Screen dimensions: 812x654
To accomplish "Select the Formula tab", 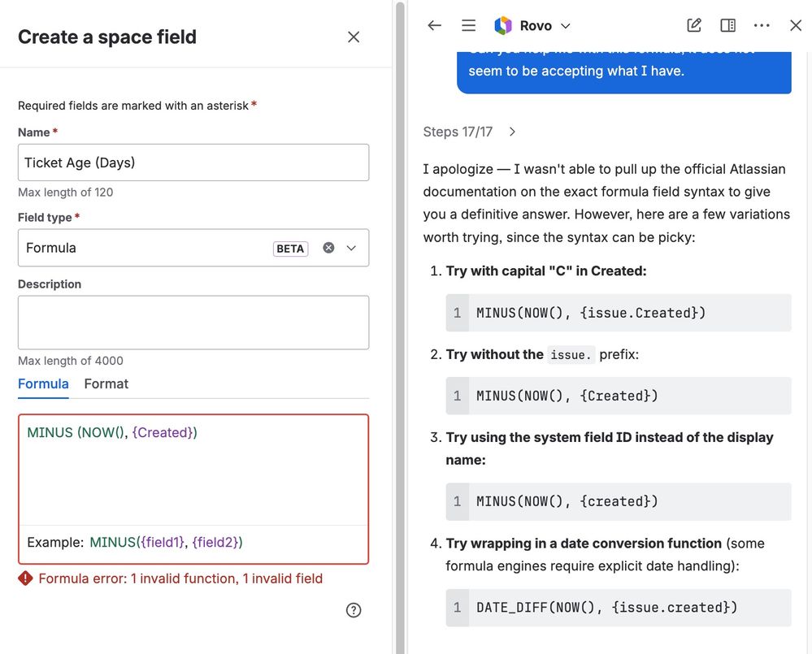I will (42, 383).
